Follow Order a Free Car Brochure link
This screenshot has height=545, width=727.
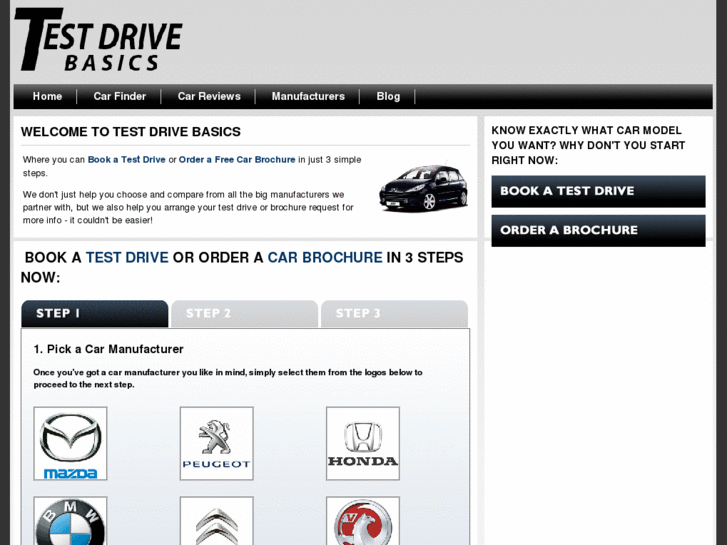click(237, 160)
